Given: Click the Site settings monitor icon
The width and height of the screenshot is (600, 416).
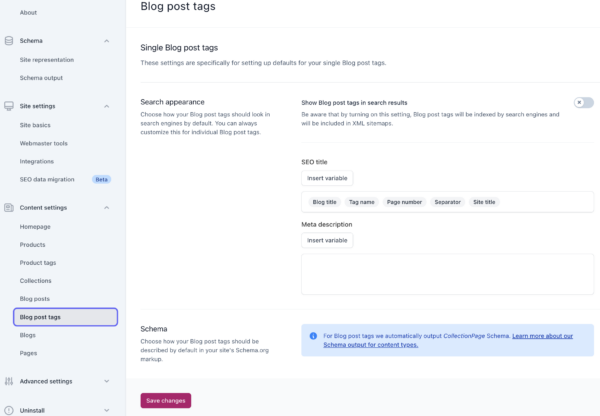Looking at the screenshot, I should pos(9,105).
